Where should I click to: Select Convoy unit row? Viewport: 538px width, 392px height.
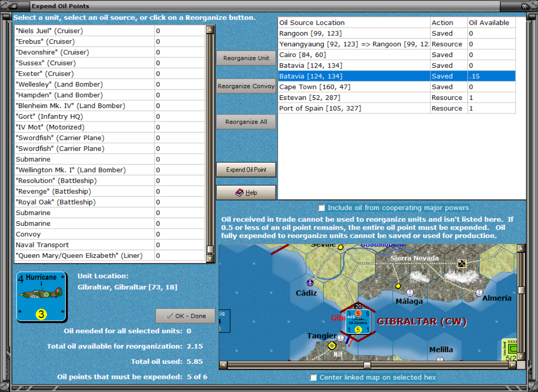(110, 234)
